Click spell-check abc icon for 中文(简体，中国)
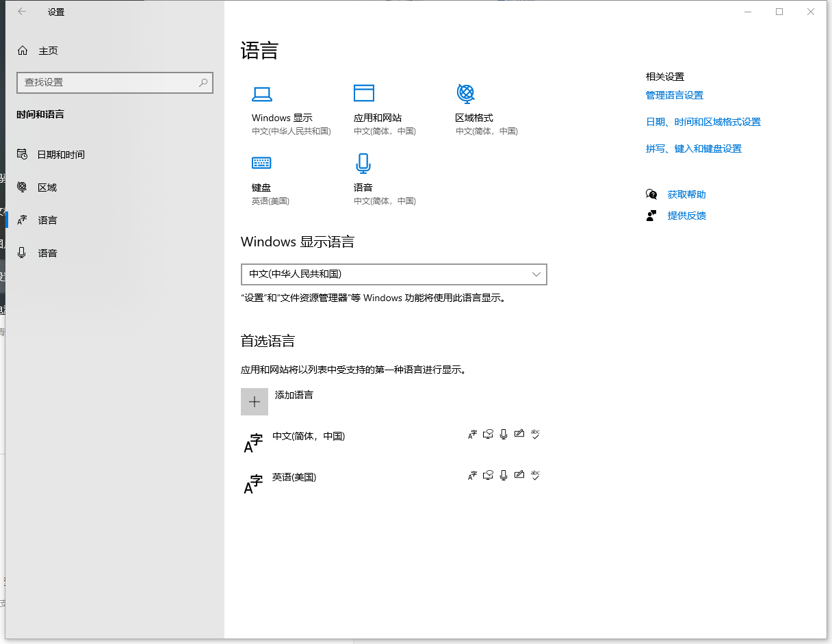The height and width of the screenshot is (644, 832). click(x=536, y=434)
